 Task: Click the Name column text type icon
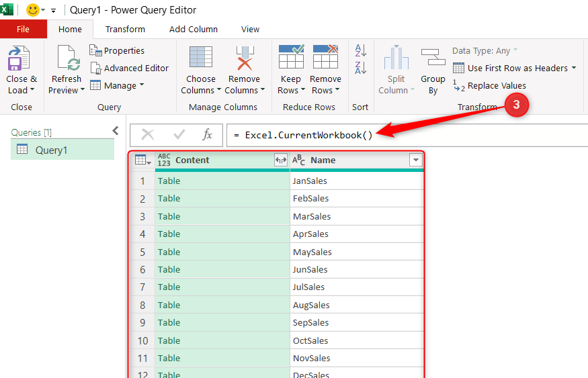point(298,160)
